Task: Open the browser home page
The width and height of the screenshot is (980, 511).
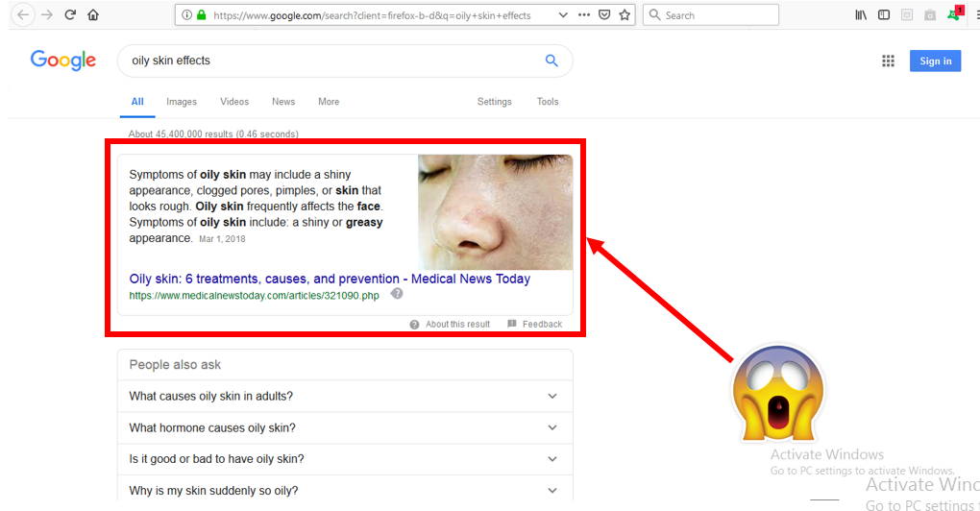Action: pos(93,15)
